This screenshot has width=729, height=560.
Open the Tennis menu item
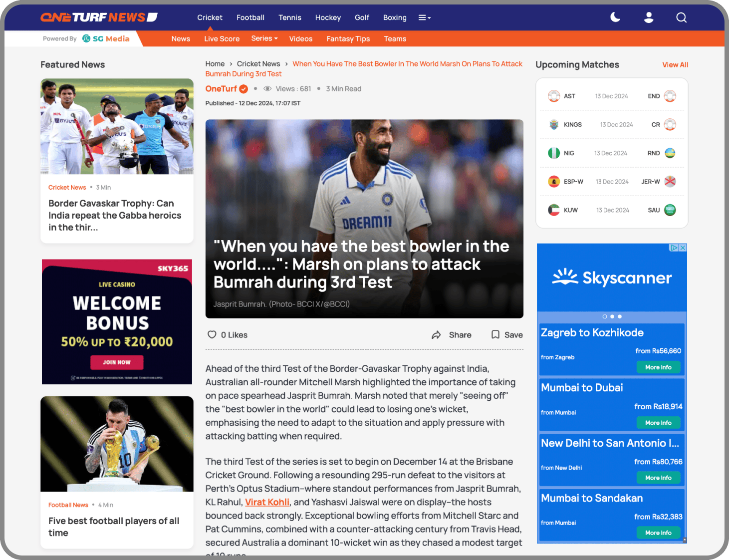pos(290,17)
